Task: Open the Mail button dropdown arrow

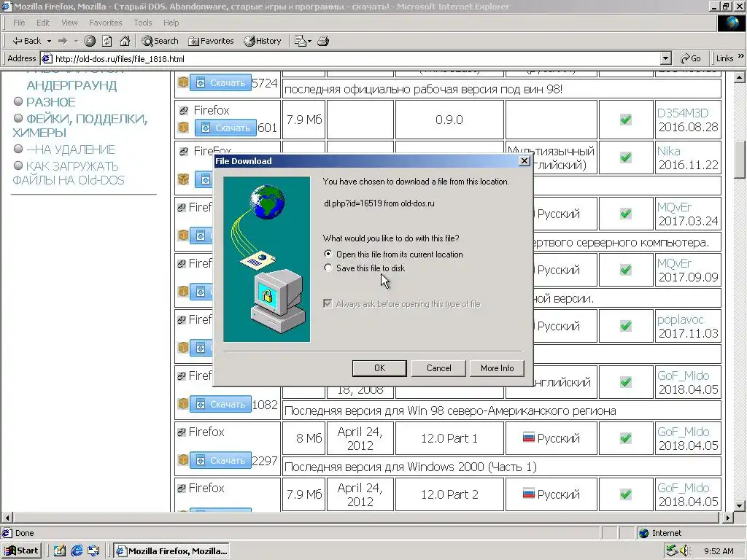Action: point(309,41)
